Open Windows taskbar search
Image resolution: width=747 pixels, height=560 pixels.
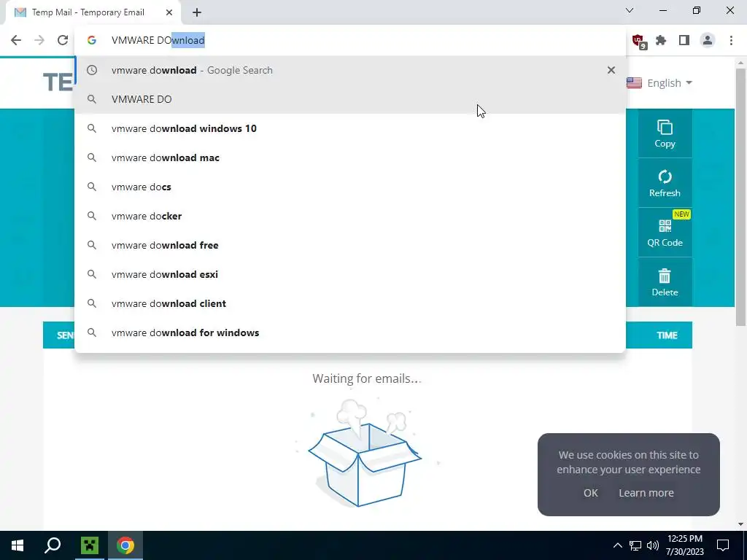[x=53, y=545]
